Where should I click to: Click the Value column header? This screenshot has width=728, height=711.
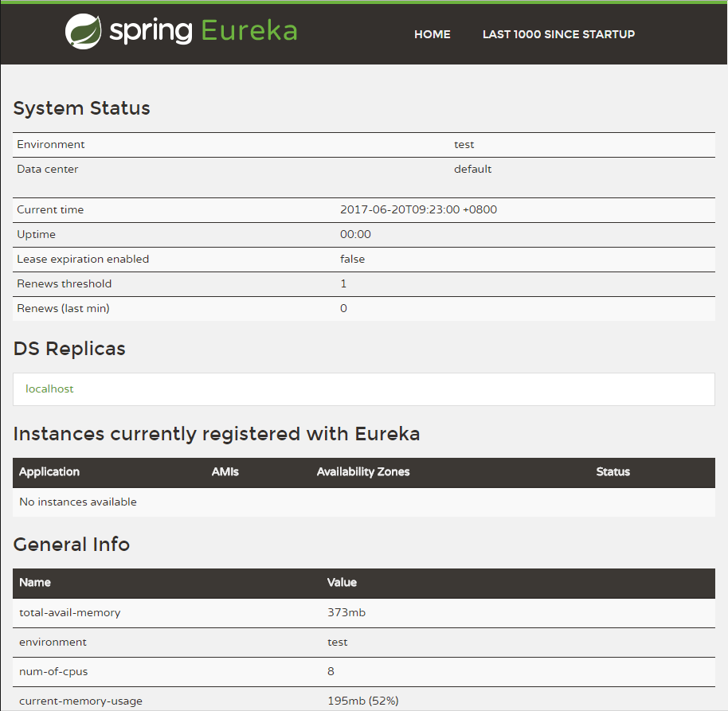click(342, 583)
